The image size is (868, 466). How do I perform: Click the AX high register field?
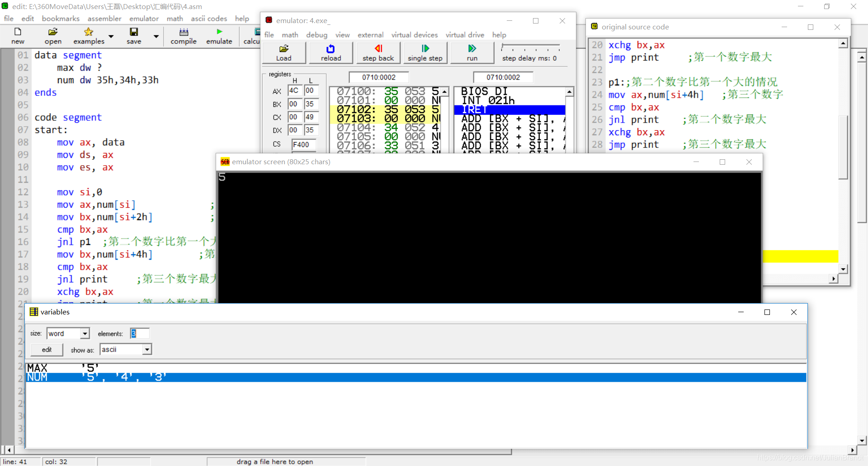[295, 90]
